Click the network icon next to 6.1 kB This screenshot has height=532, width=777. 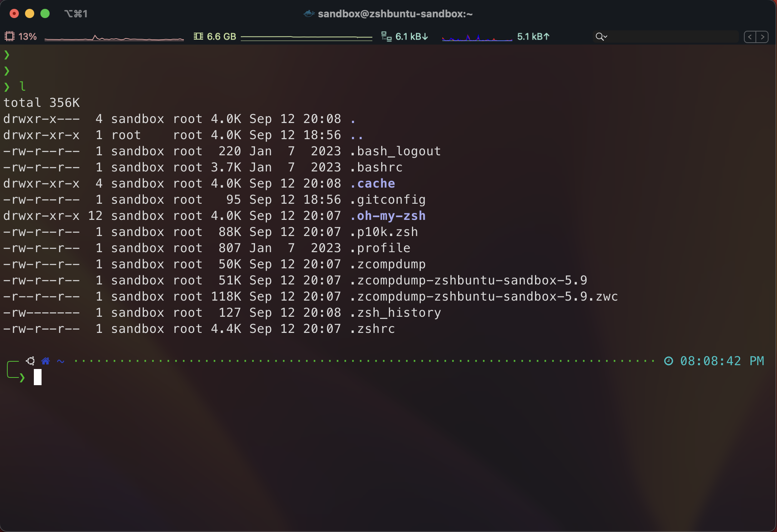(x=386, y=37)
